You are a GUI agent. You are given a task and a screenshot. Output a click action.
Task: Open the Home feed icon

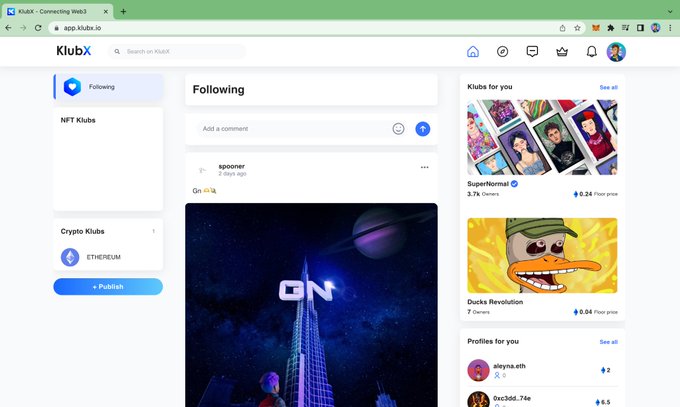click(473, 52)
